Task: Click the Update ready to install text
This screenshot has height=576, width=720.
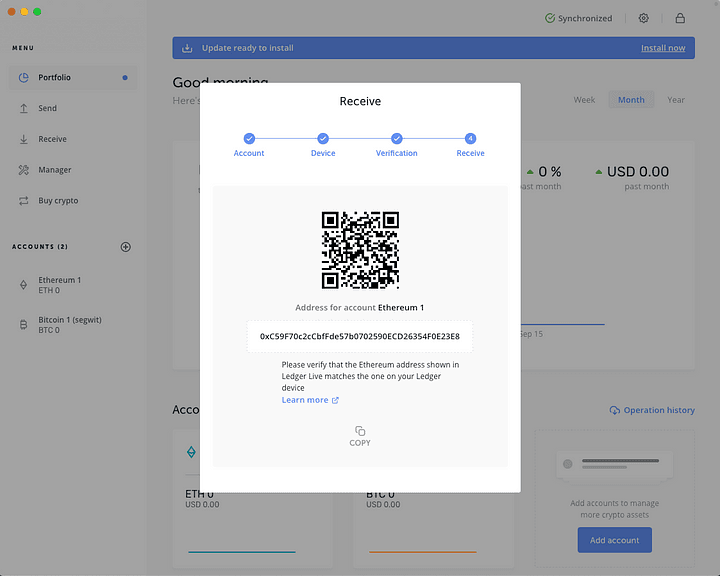Action: pos(248,48)
